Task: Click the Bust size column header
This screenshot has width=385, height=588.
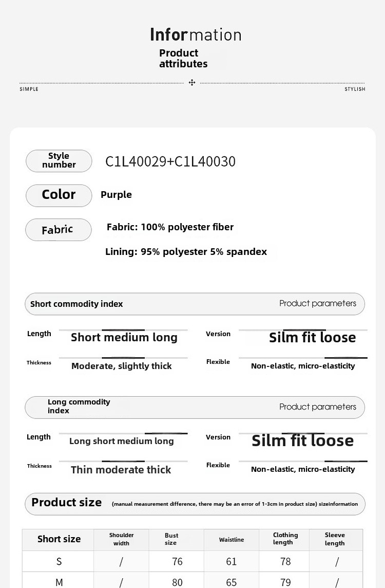Action: click(171, 539)
